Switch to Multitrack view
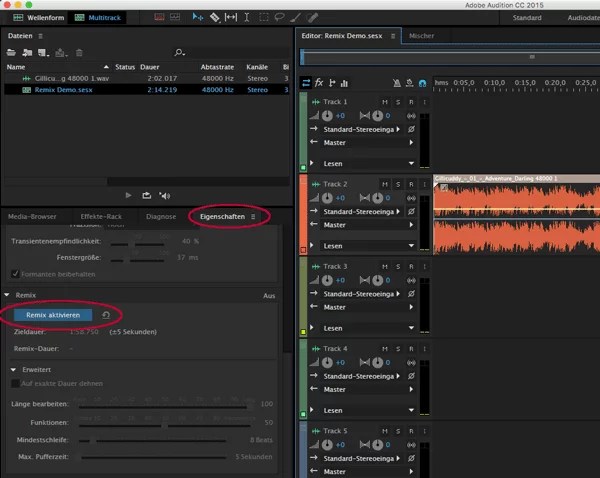 pos(98,18)
